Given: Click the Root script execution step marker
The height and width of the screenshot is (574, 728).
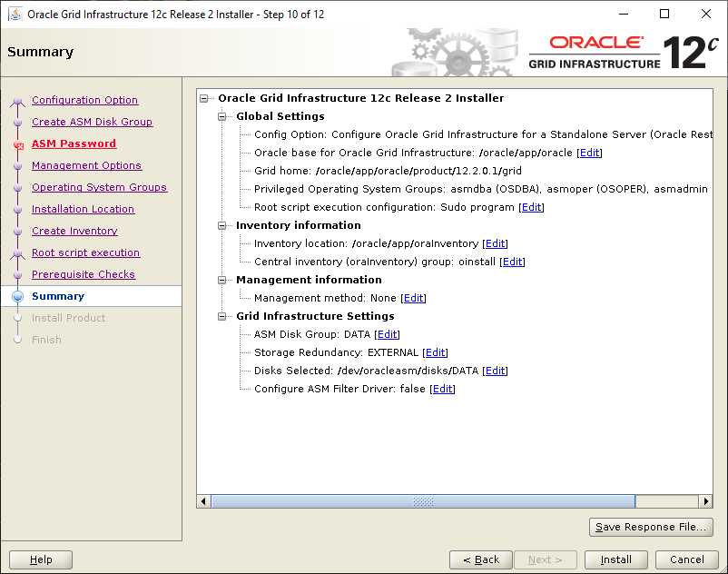Looking at the screenshot, I should point(17,253).
